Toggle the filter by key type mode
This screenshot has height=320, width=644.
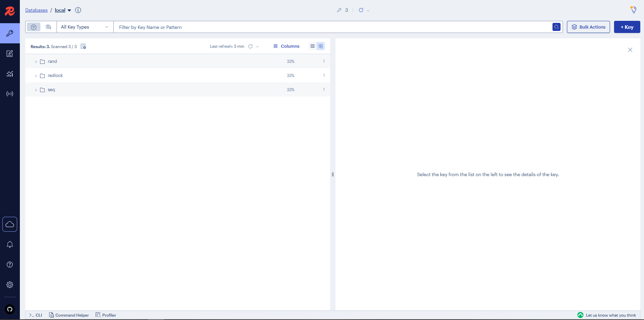pyautogui.click(x=33, y=27)
